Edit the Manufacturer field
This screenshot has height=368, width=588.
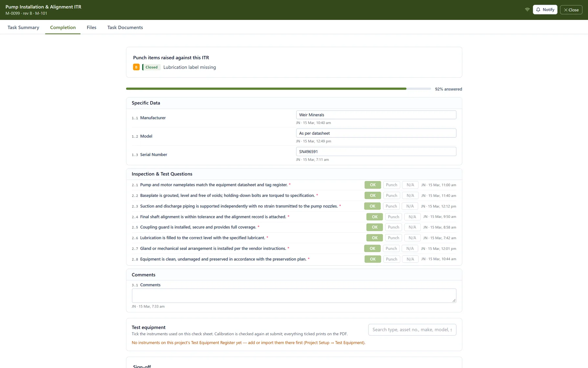376,115
